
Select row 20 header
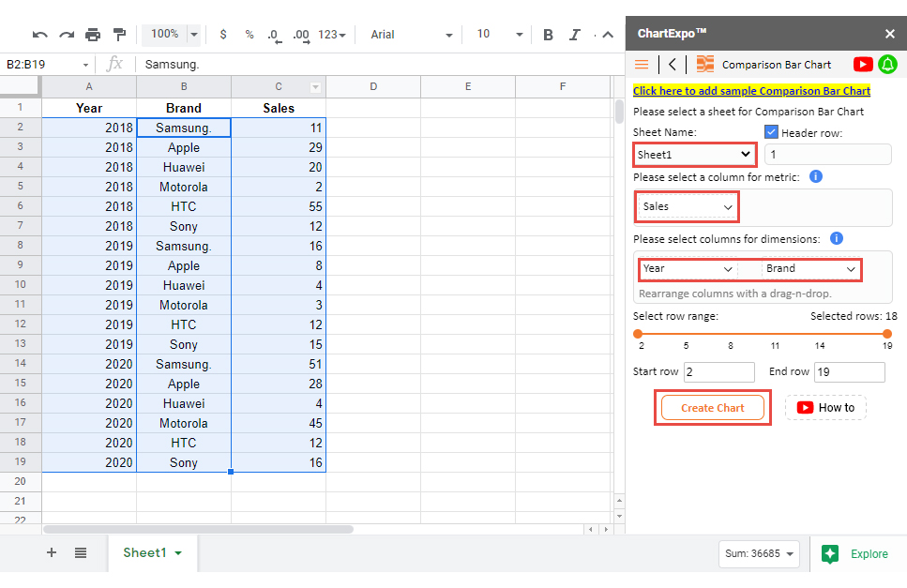(21, 482)
